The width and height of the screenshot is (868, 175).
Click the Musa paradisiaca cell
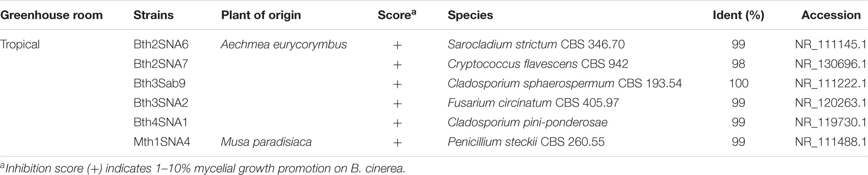tap(266, 142)
